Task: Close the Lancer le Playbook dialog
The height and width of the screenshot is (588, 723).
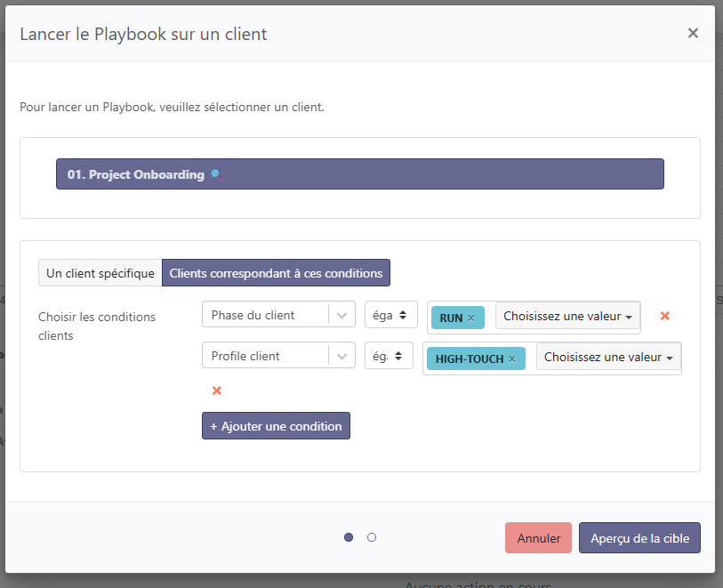Action: pyautogui.click(x=693, y=33)
